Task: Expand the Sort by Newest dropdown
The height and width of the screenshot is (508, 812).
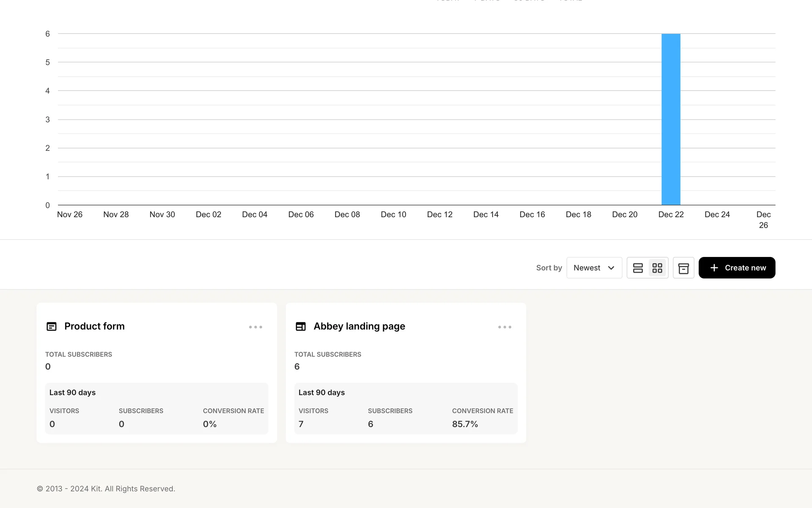Action: (594, 268)
